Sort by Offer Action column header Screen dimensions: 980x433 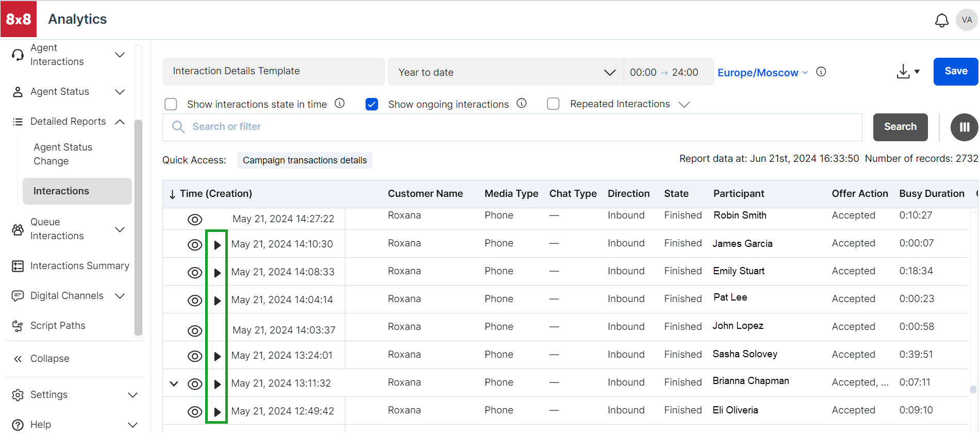tap(860, 194)
